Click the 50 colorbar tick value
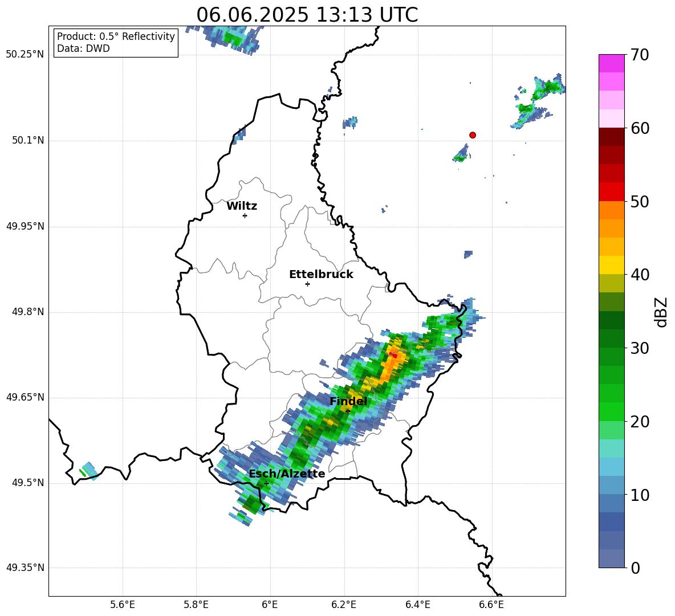 639,202
